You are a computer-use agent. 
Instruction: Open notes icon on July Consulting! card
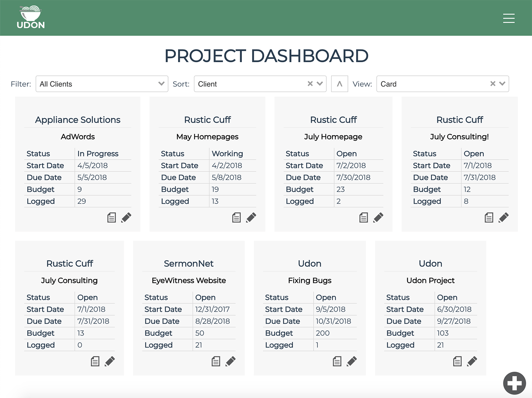click(x=489, y=217)
